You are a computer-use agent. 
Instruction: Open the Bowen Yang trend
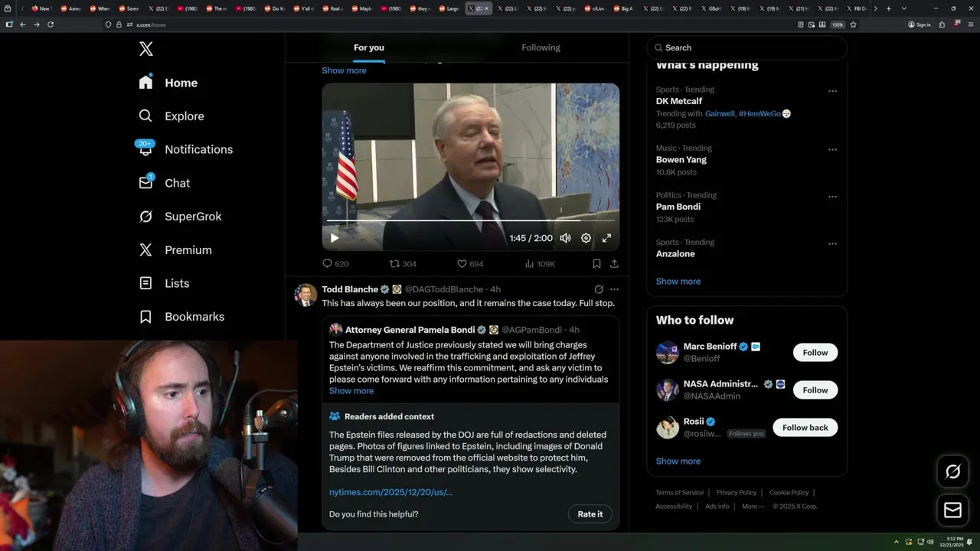tap(681, 160)
